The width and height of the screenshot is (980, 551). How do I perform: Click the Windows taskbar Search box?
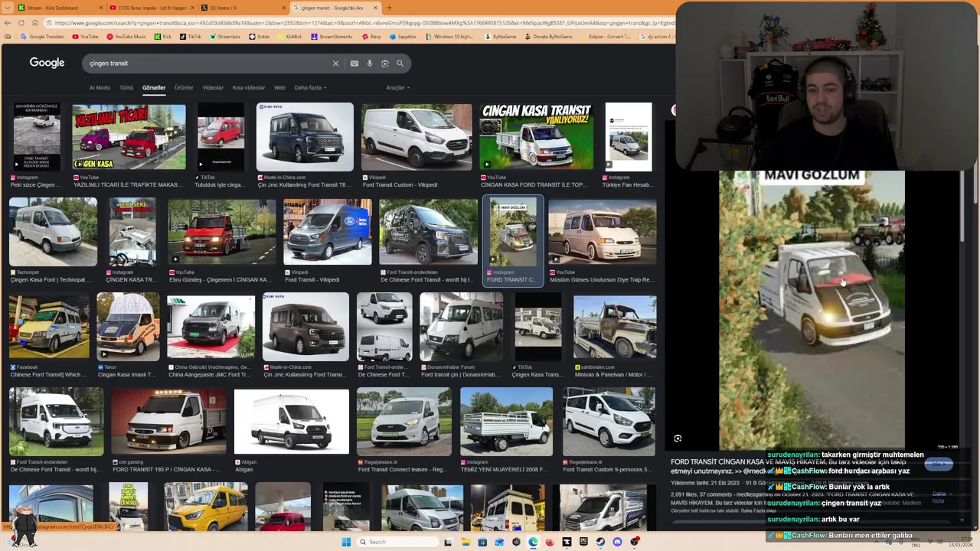397,542
